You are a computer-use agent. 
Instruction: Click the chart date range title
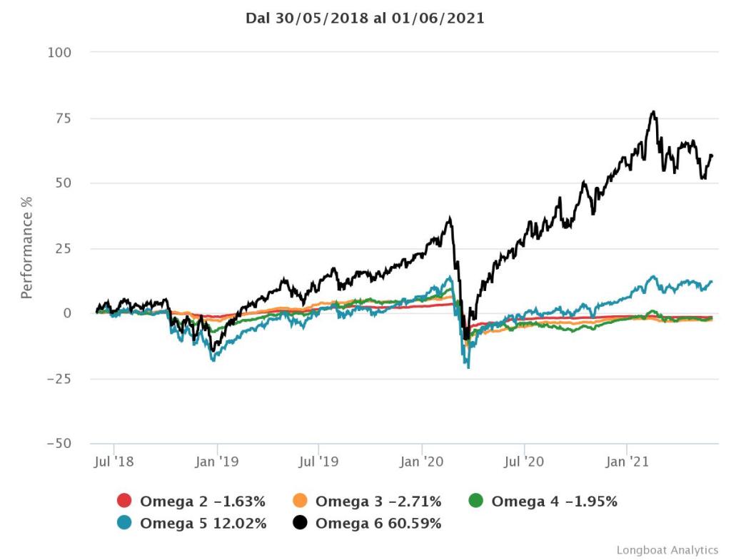tap(365, 19)
